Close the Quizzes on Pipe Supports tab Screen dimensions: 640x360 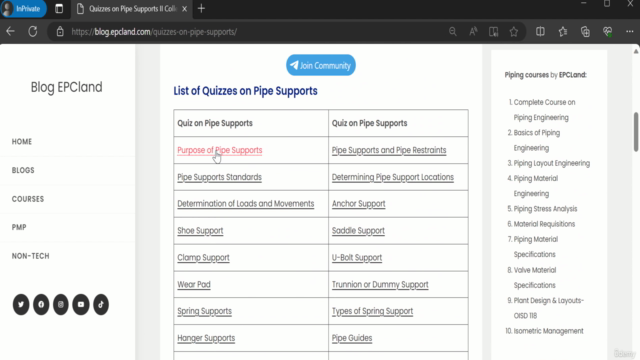pos(184,9)
